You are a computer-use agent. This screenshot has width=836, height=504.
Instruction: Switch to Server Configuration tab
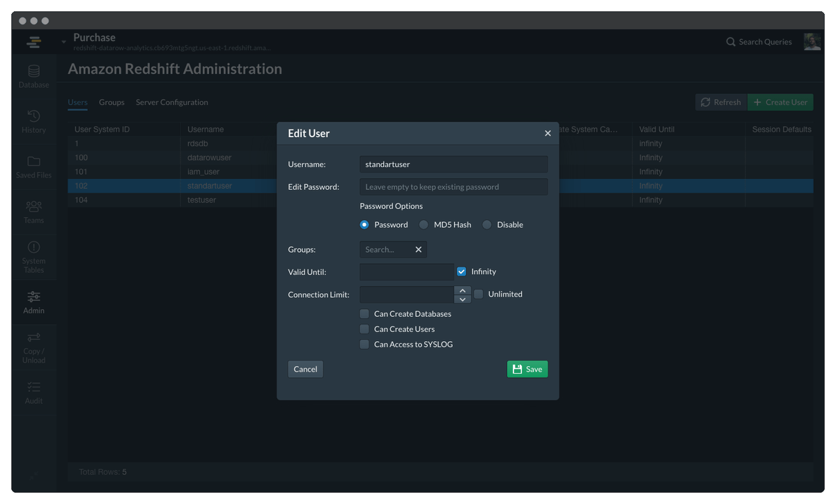click(x=172, y=102)
